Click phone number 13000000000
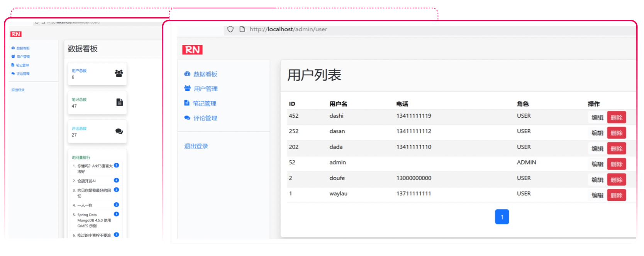644x256 pixels. (414, 178)
